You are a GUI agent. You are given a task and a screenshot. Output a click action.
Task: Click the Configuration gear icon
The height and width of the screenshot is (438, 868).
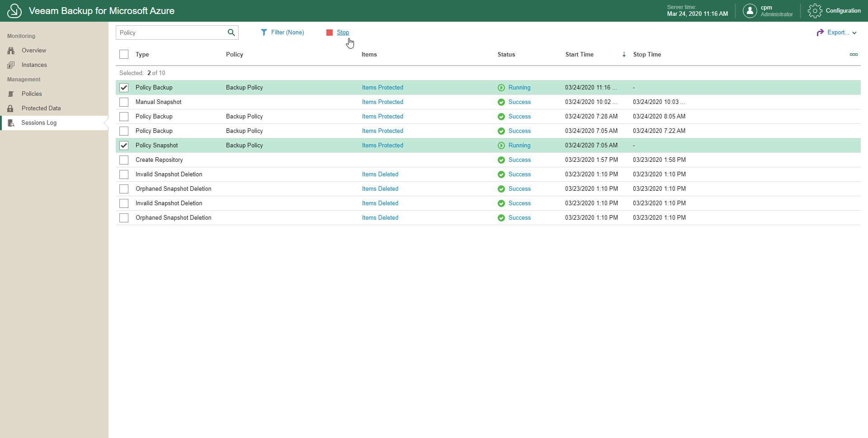tap(815, 11)
